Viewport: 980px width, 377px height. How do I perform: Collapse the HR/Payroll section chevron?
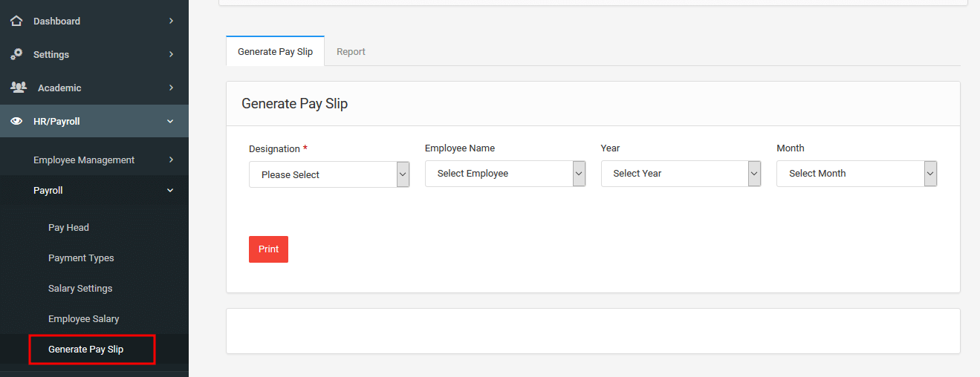[x=170, y=121]
